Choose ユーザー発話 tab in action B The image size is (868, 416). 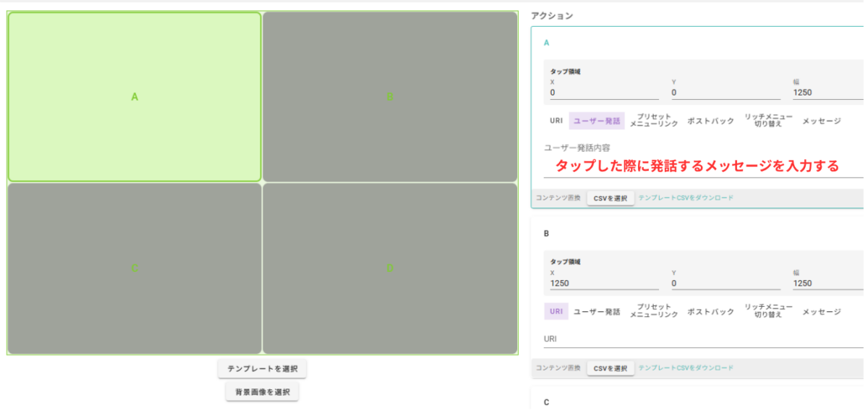point(597,312)
